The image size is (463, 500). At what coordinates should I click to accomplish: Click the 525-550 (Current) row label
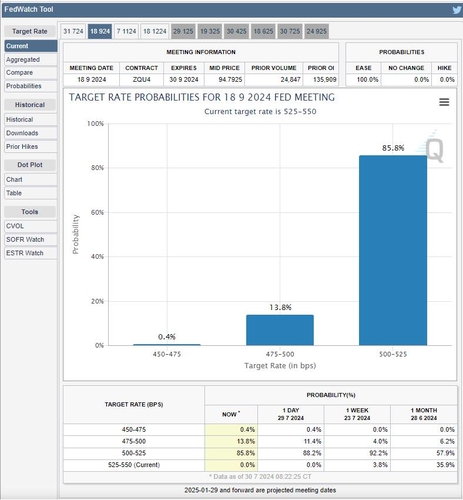coord(134,465)
